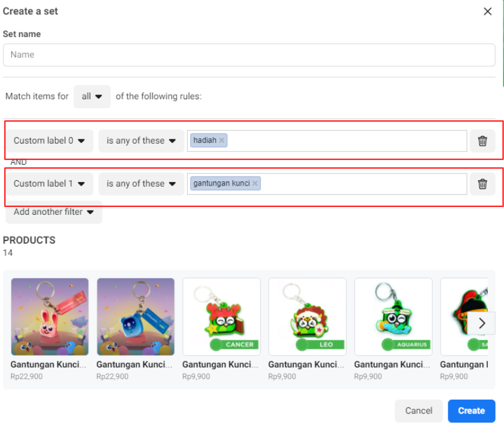Select the pink bunny keychain thumbnail
Image resolution: width=504 pixels, height=435 pixels.
(50, 317)
